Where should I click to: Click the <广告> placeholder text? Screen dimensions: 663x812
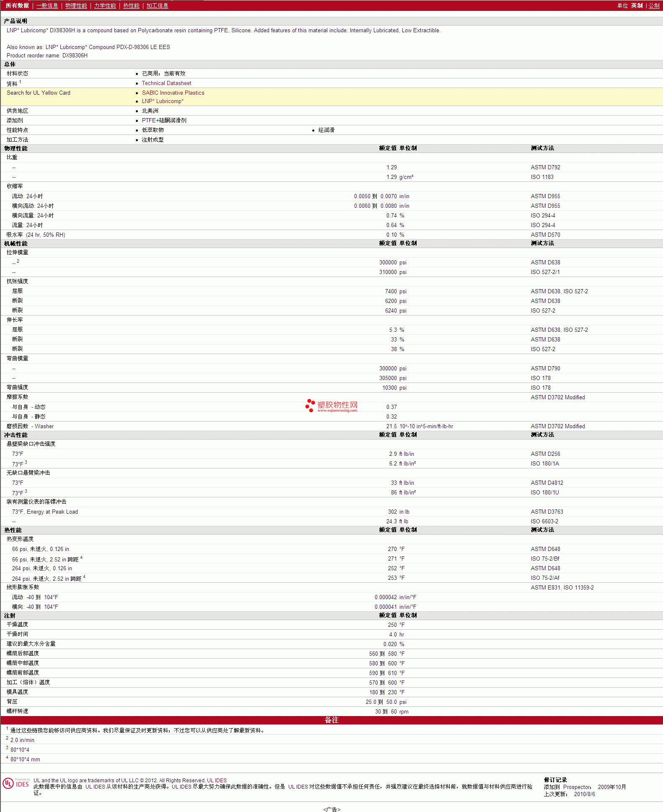(331, 809)
